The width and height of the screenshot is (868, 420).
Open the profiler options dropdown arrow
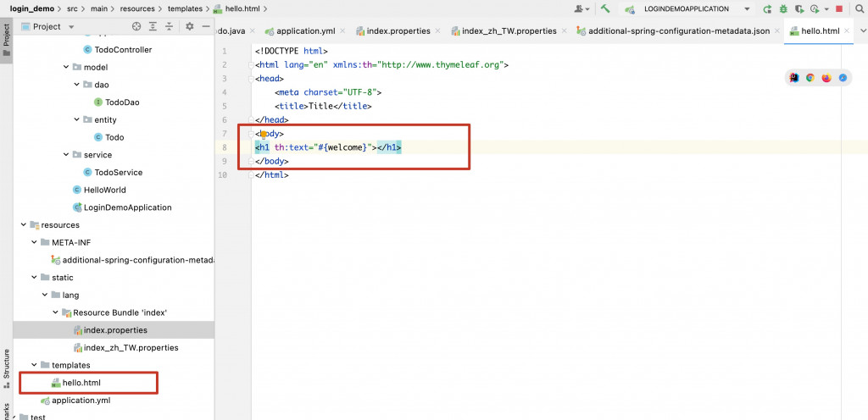(x=826, y=9)
